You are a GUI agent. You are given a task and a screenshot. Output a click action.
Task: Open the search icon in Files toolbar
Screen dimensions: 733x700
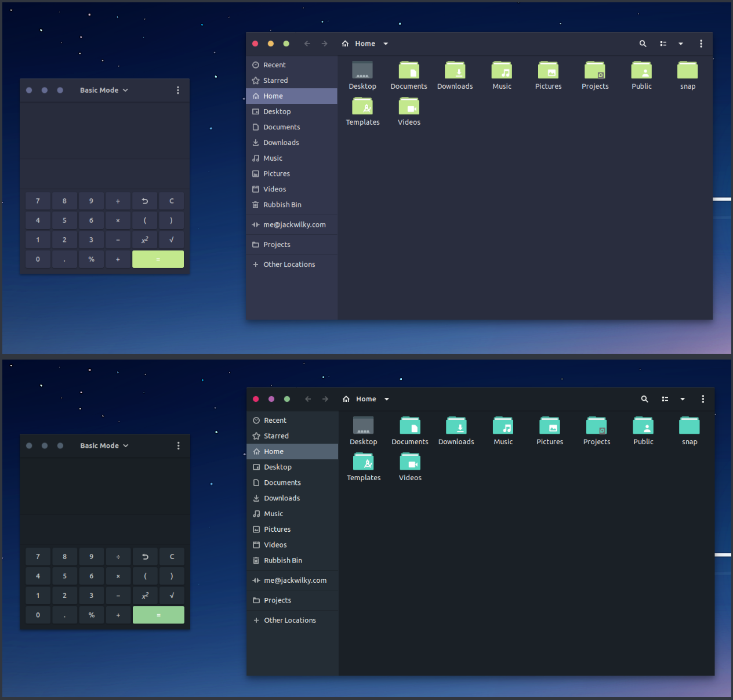pos(643,43)
